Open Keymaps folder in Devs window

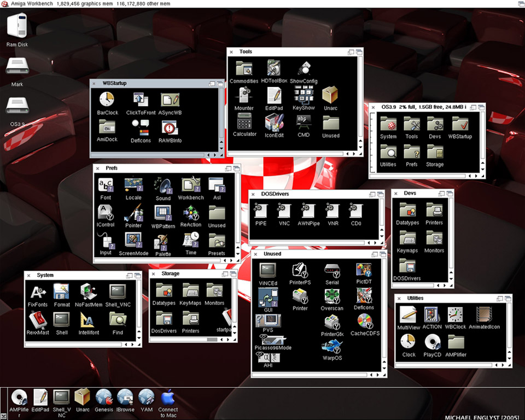[407, 238]
